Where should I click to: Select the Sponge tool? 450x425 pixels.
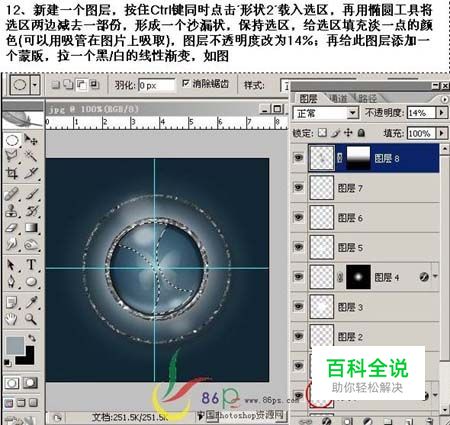31,245
